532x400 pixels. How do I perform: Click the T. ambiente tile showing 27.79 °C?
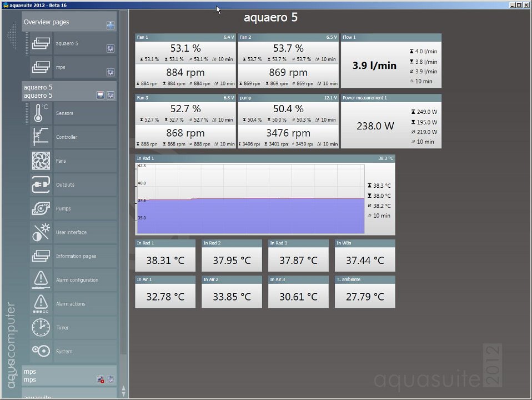(365, 292)
